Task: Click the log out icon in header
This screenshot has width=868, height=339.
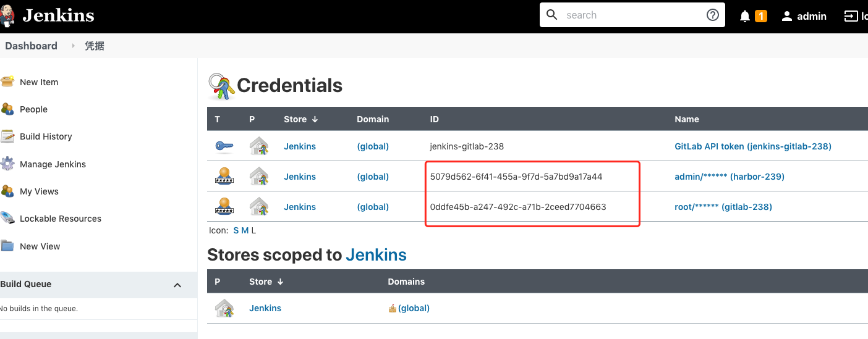Action: coord(851,17)
